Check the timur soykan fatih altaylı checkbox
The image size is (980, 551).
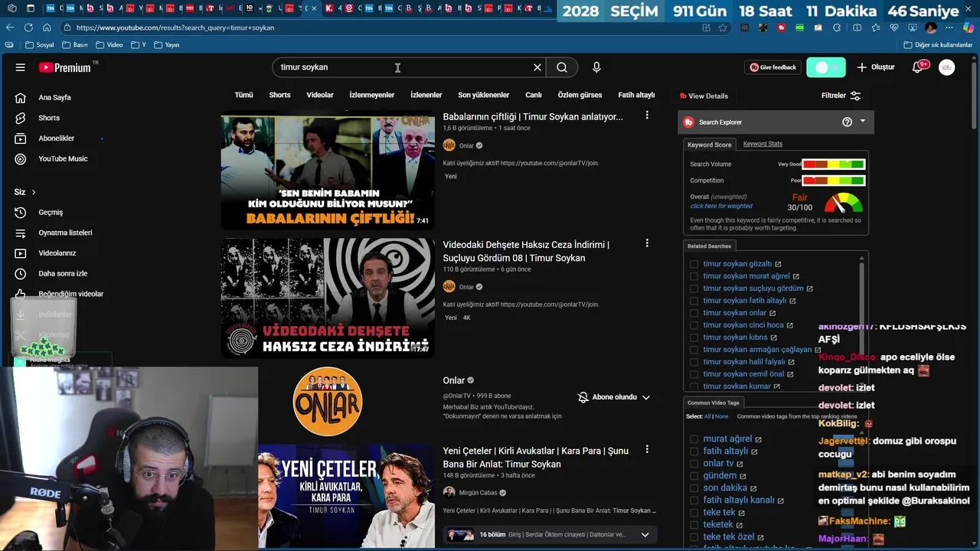click(694, 301)
